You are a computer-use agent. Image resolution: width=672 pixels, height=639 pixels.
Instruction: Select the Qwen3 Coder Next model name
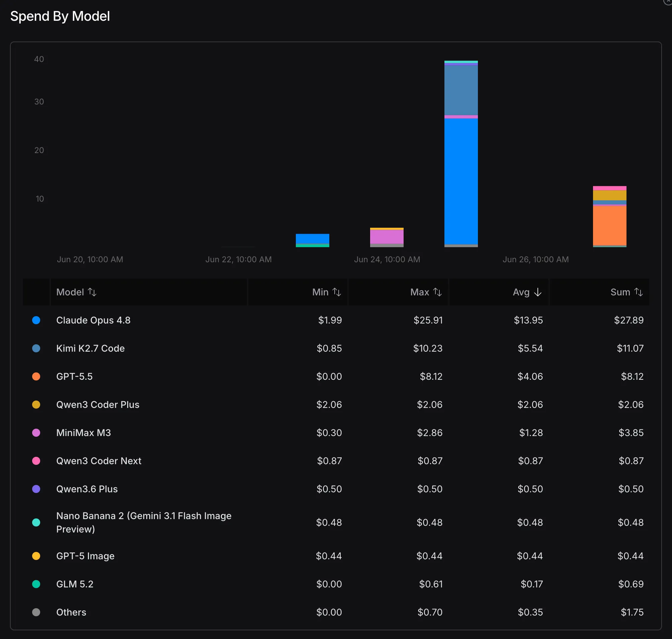99,461
